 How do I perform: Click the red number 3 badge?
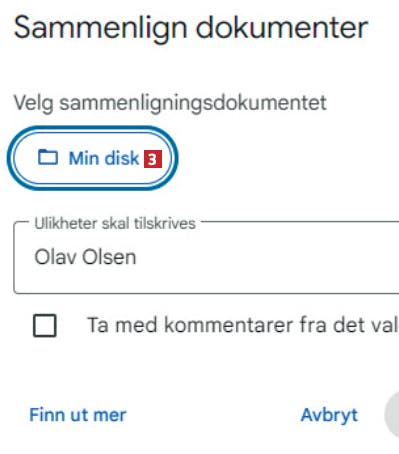tap(153, 159)
